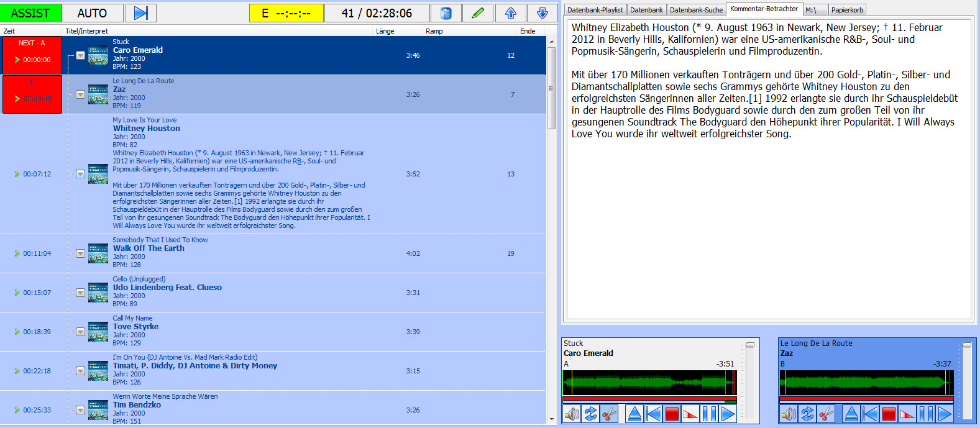This screenshot has height=428, width=980.
Task: Click the play button in player A
Action: (728, 414)
